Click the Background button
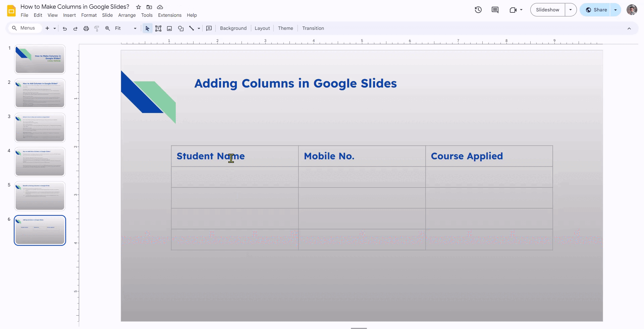 [233, 29]
